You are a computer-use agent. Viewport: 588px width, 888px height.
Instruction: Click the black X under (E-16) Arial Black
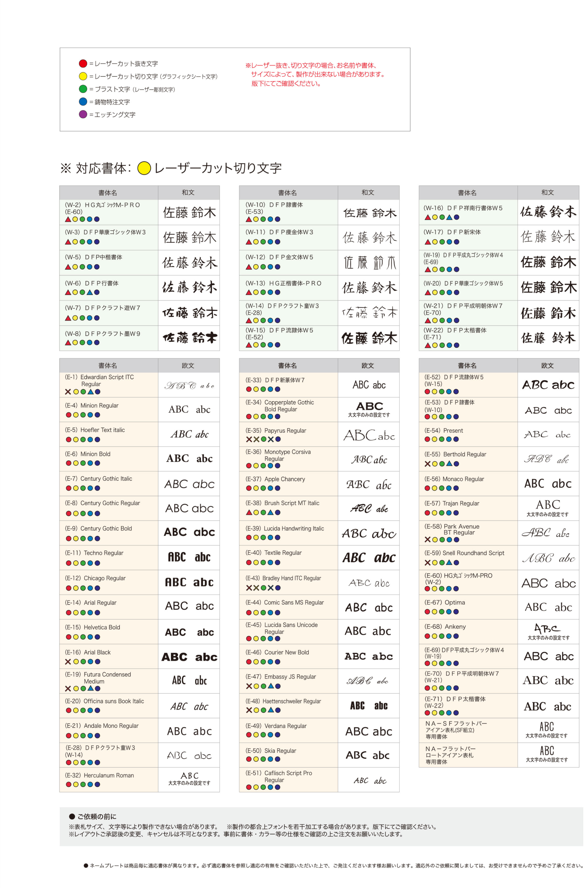click(68, 661)
